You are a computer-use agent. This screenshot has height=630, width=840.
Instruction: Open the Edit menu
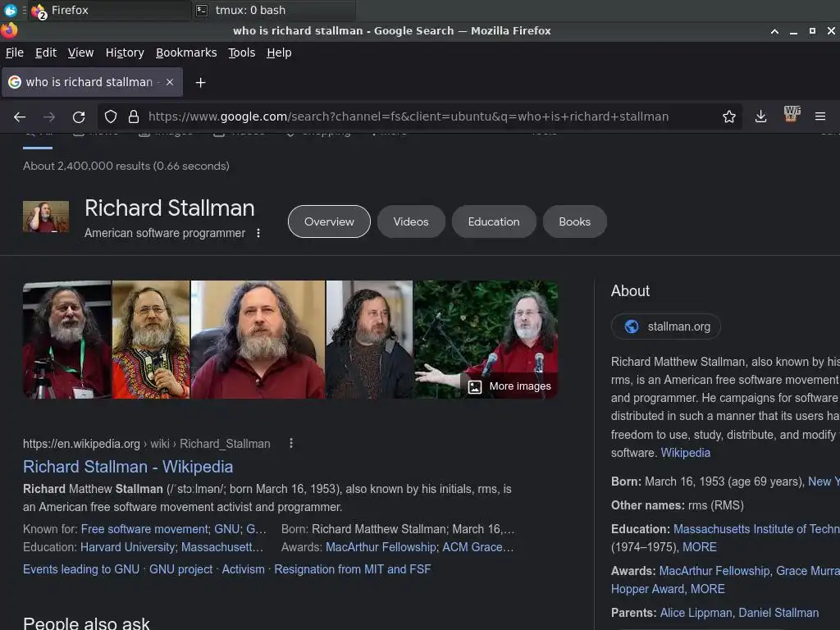coord(46,52)
